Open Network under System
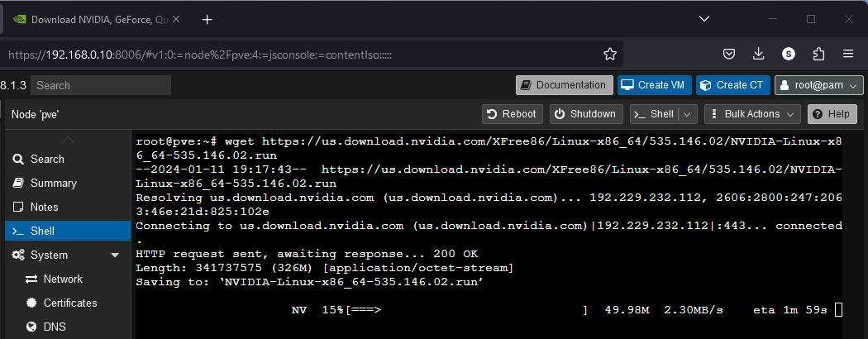This screenshot has height=339, width=868. click(x=68, y=279)
